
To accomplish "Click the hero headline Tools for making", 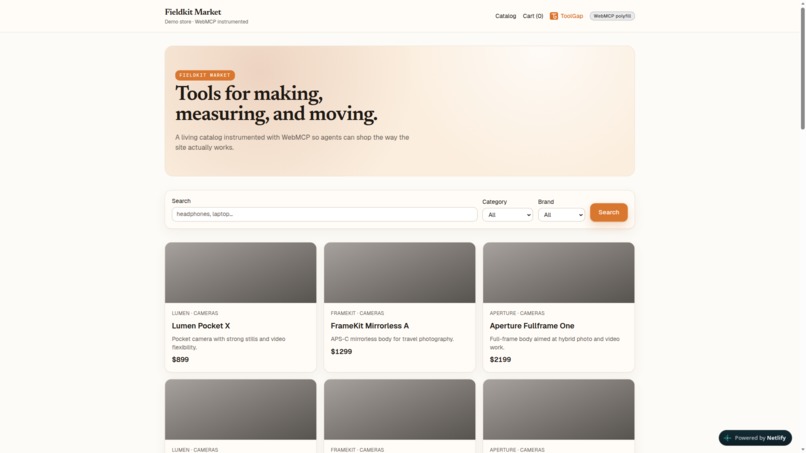I will 277,103.
